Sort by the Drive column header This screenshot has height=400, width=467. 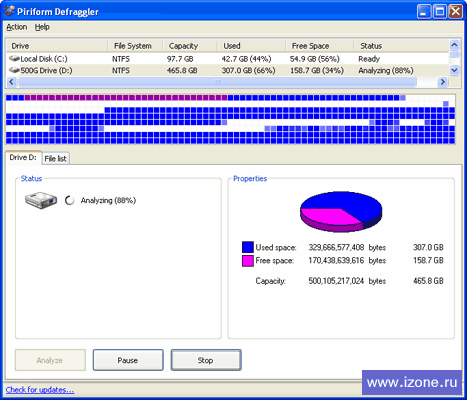tap(57, 46)
